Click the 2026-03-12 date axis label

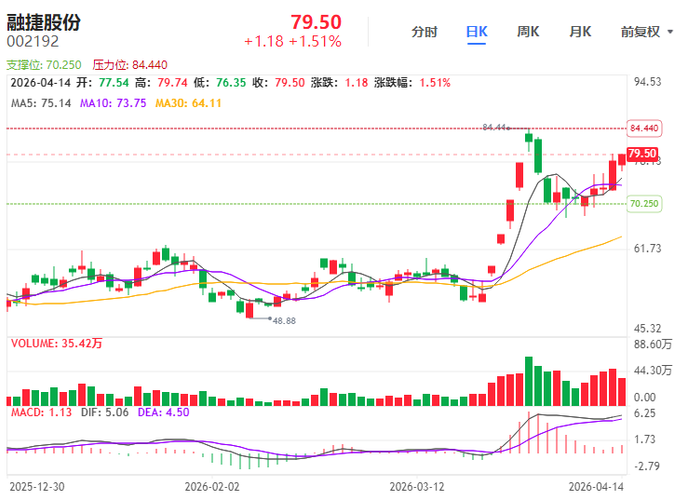click(417, 487)
